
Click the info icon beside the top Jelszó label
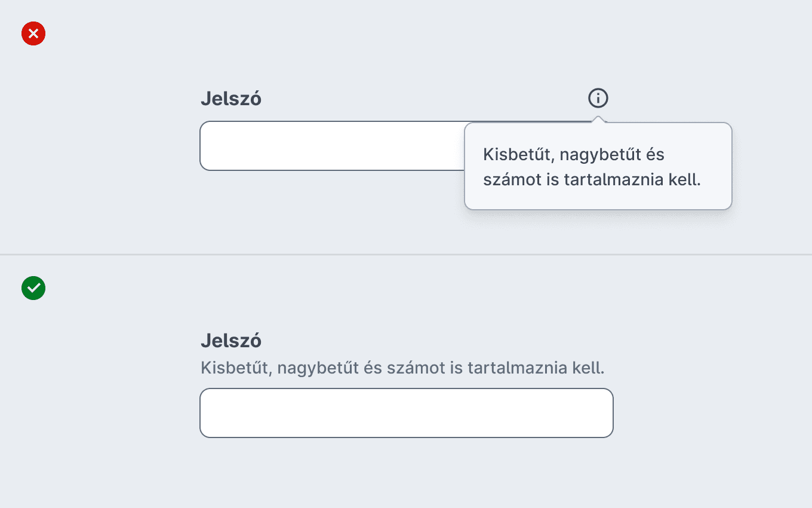(x=598, y=98)
